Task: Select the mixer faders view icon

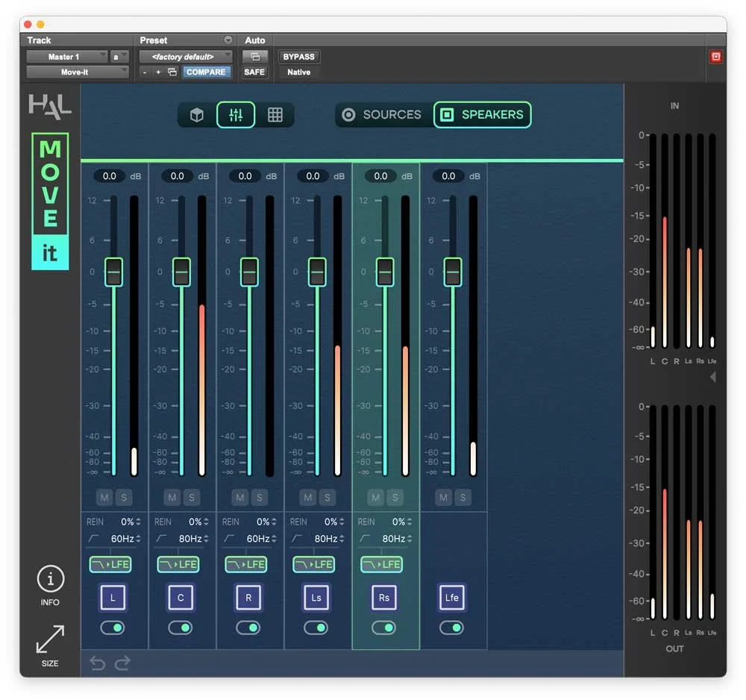Action: (236, 115)
